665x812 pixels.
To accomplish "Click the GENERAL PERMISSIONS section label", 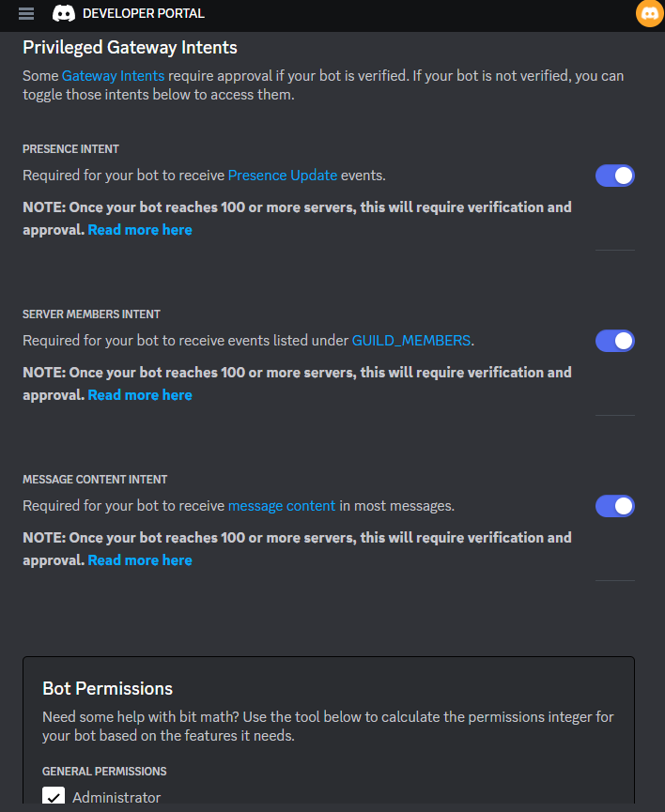I will point(104,771).
